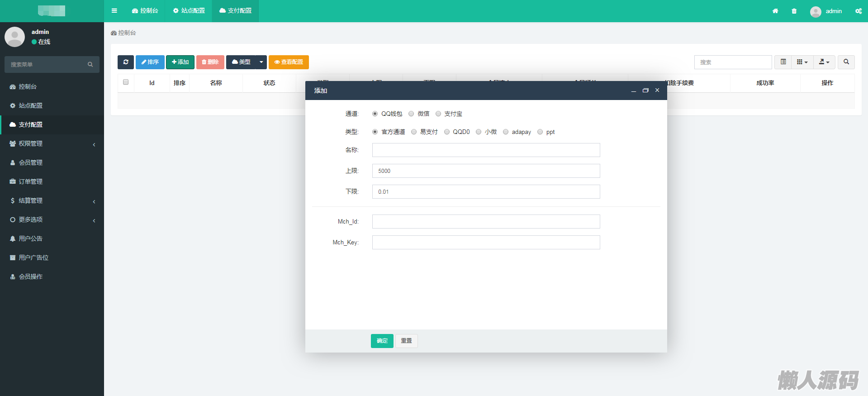Switch to the 站点配置 top tab
This screenshot has height=396, width=868.
pos(189,11)
